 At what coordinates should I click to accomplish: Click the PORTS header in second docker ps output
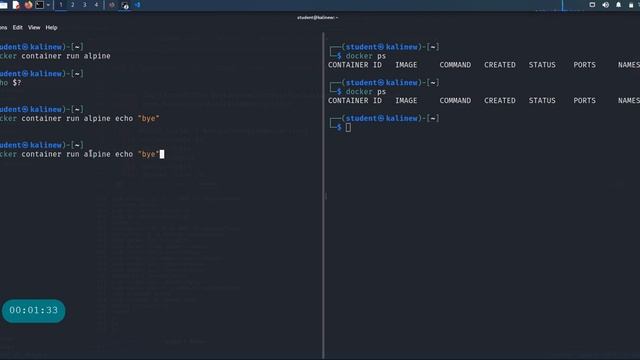click(584, 100)
